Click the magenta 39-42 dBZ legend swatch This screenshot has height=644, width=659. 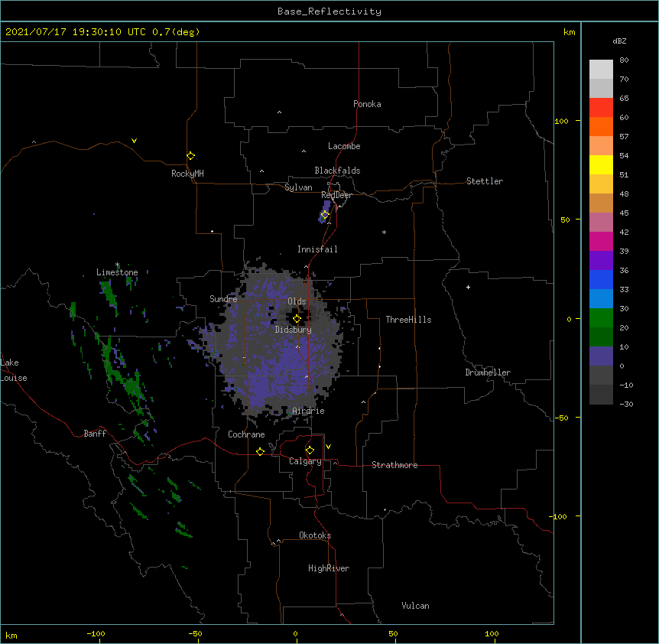pyautogui.click(x=601, y=241)
